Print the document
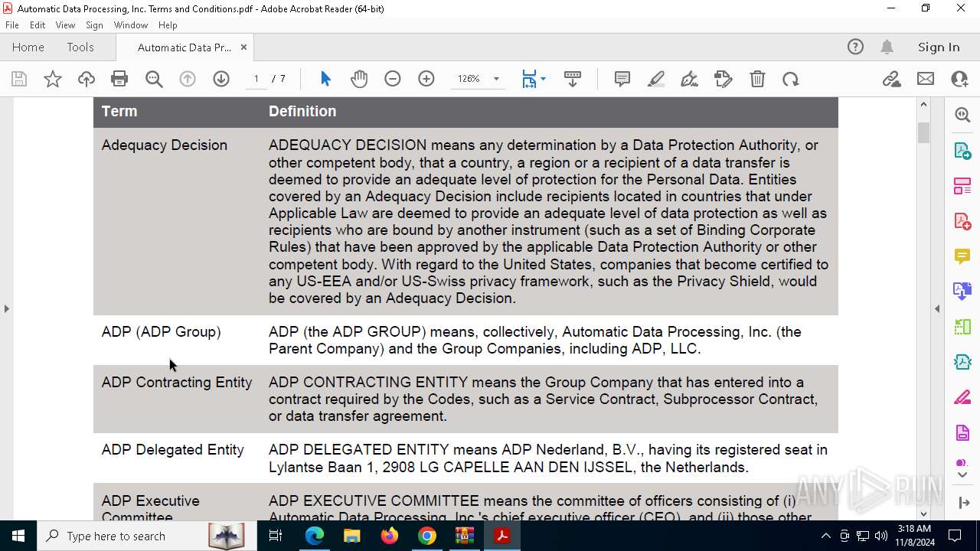Viewport: 980px width, 551px height. tap(119, 79)
